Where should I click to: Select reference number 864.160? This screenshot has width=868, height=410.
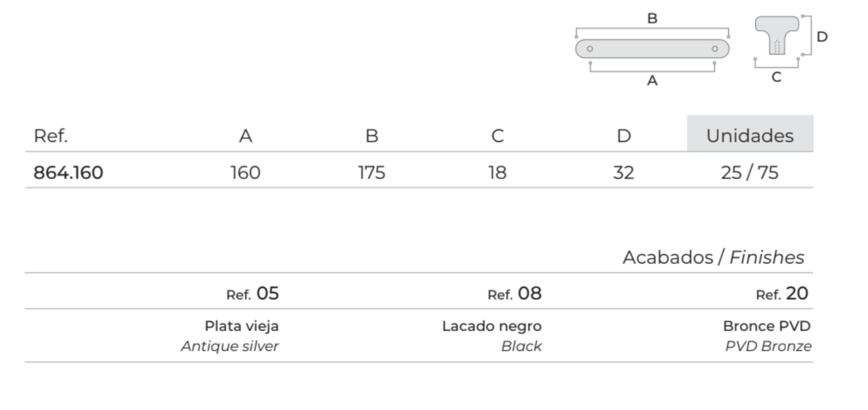pos(68,172)
